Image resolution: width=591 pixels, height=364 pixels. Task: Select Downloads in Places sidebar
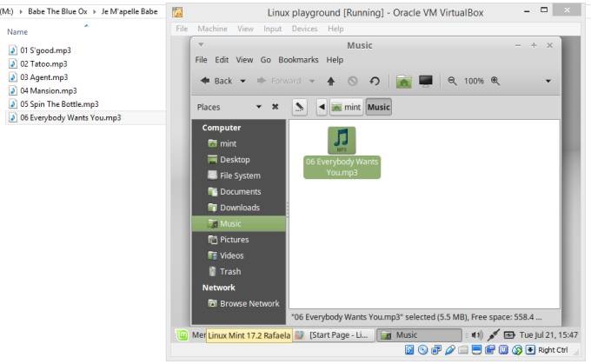239,208
